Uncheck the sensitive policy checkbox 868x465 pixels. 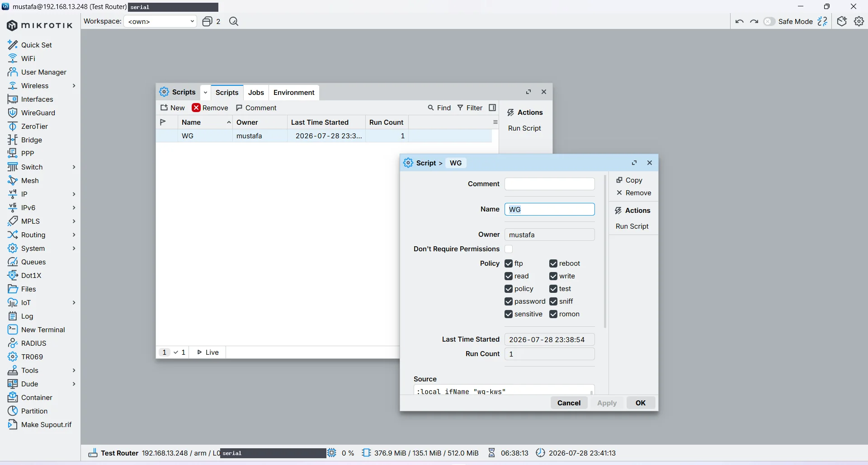[509, 314]
